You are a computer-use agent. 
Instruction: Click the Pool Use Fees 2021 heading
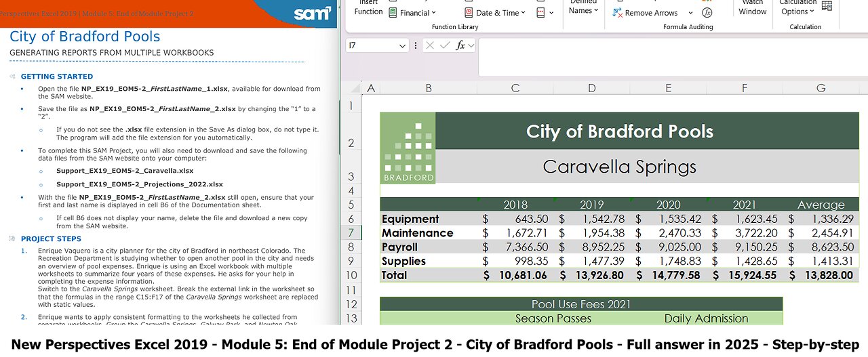581,304
